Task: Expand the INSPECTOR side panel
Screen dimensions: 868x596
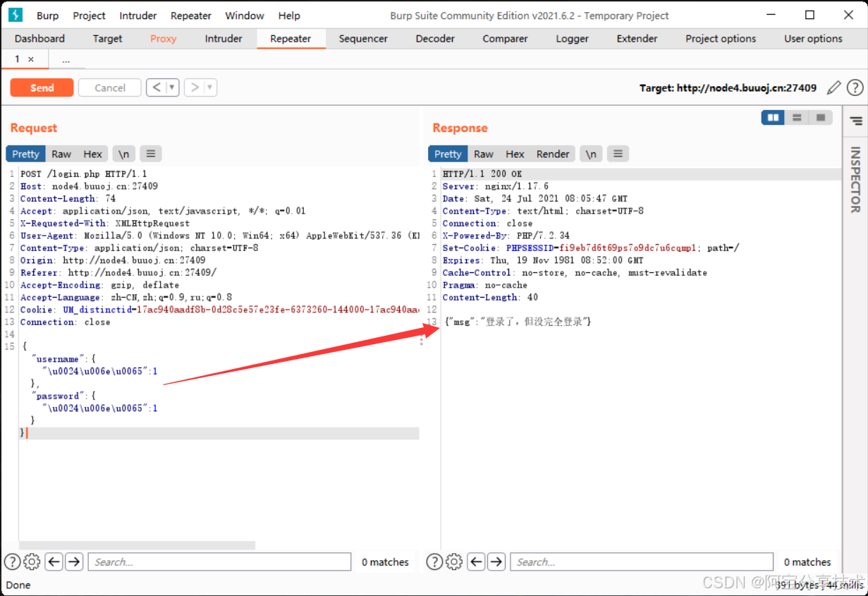Action: (855, 179)
